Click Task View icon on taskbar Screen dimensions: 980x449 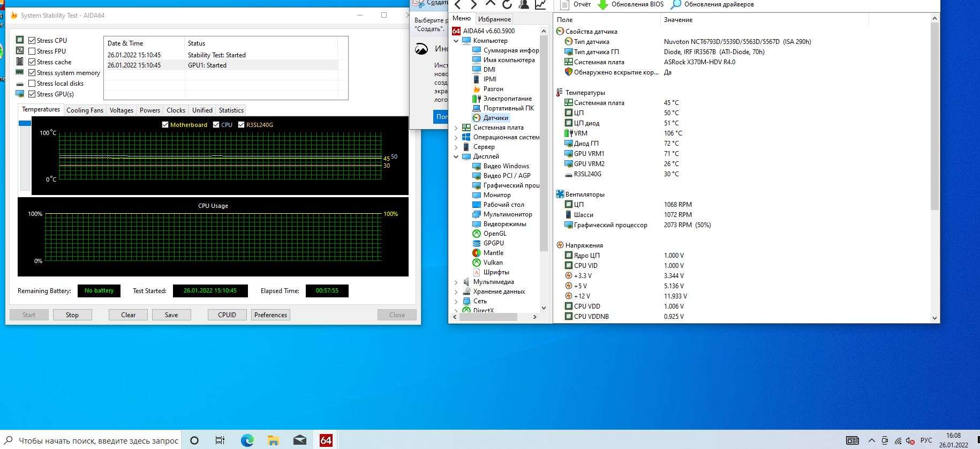pos(220,440)
